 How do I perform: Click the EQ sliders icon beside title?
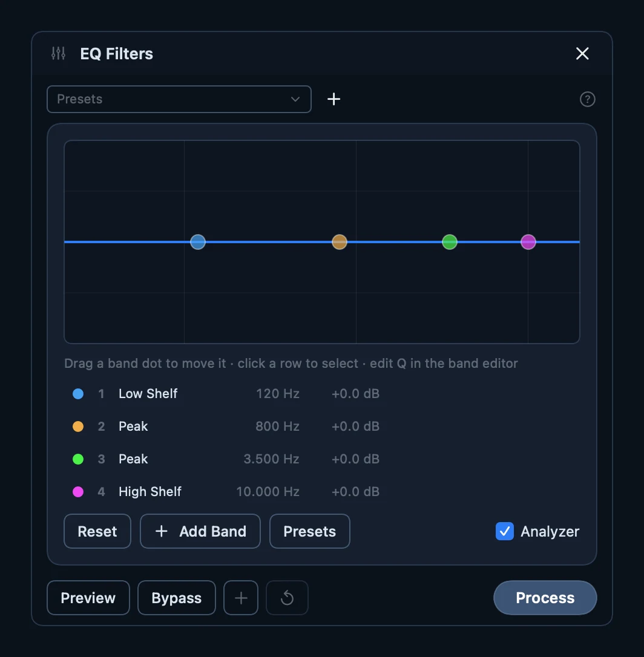point(58,53)
